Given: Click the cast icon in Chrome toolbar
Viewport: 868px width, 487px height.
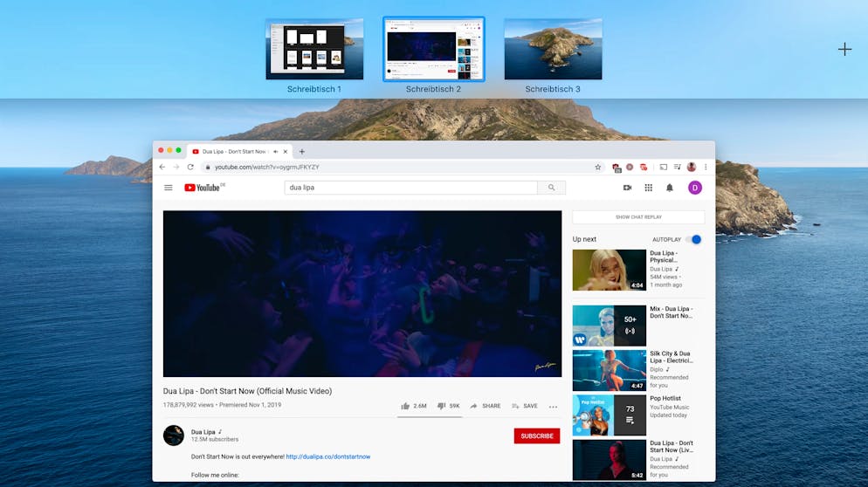Looking at the screenshot, I should pyautogui.click(x=663, y=167).
